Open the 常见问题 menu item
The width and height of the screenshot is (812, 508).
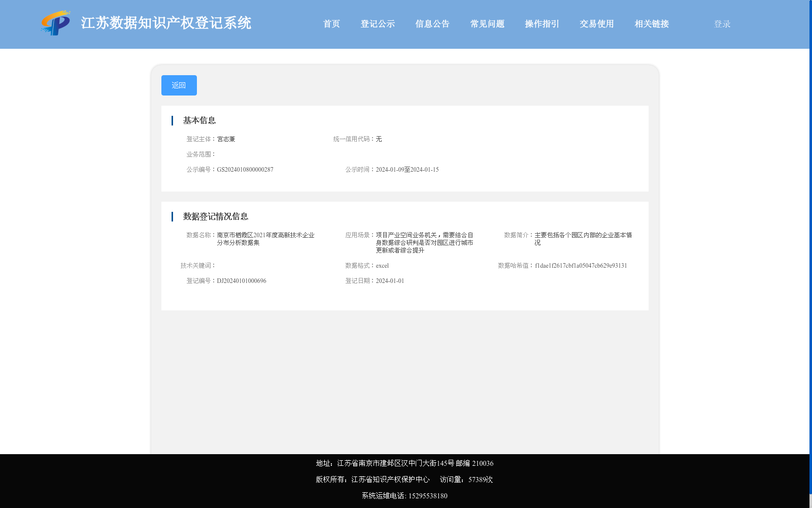(487, 24)
